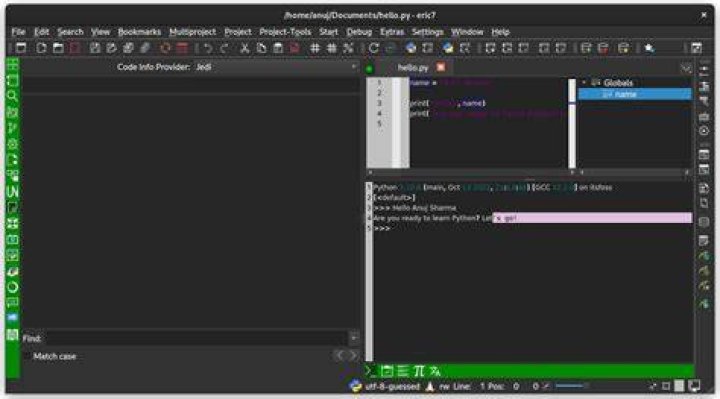Screen dimensions: 720x399
Task: Open the editor tab list dropdown arrow
Action: click(x=686, y=69)
